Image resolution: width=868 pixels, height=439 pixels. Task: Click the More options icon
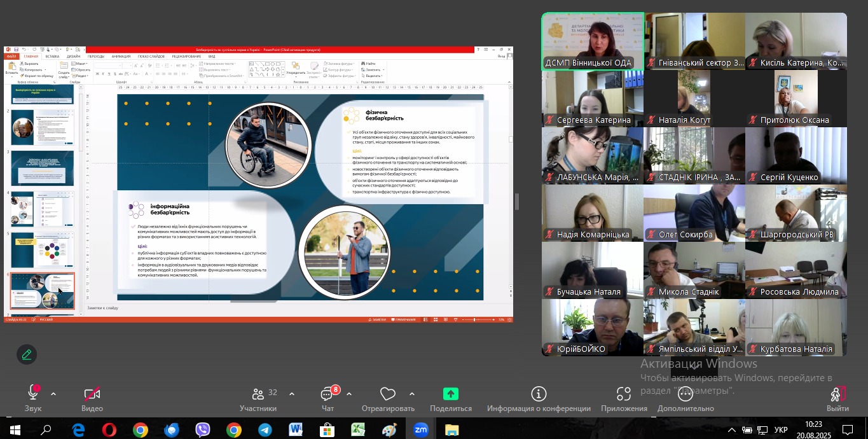pos(685,394)
